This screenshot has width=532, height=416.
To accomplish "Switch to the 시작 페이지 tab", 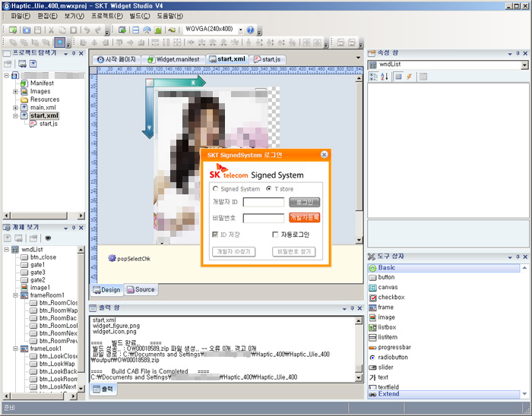I will [116, 59].
